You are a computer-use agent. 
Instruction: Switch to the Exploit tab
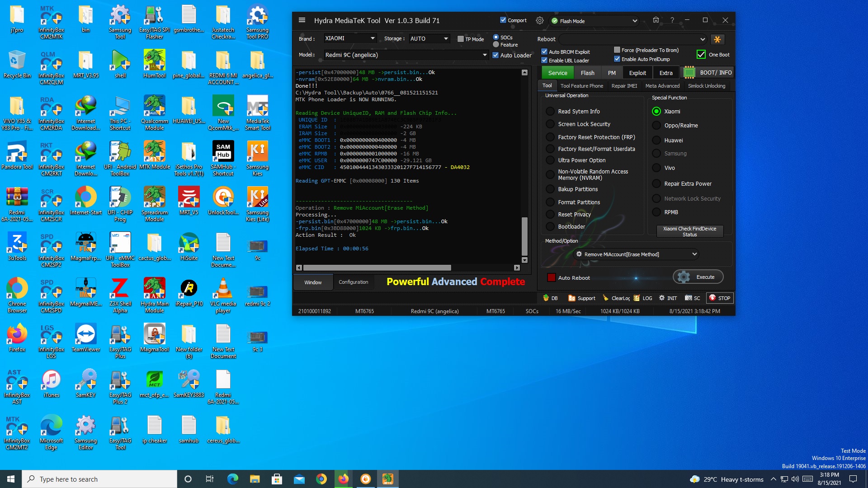(637, 73)
